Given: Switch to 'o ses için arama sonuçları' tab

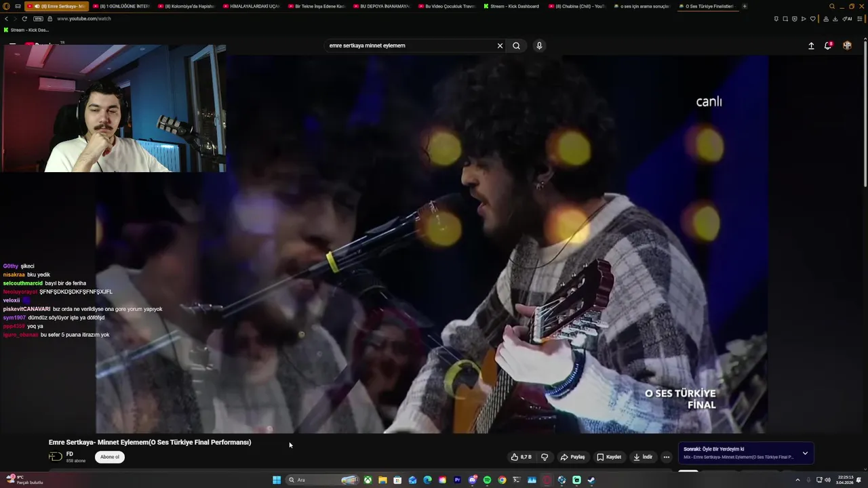Looking at the screenshot, I should click(x=642, y=6).
